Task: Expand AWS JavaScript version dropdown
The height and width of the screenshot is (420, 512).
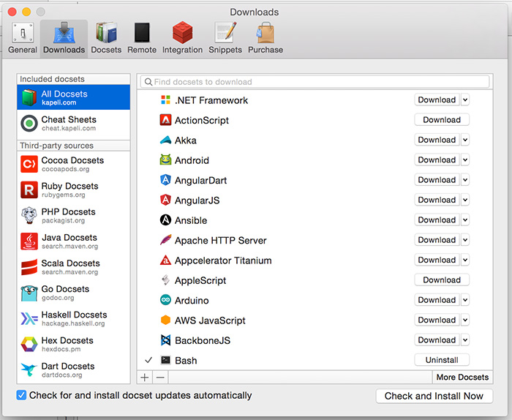Action: pos(465,320)
